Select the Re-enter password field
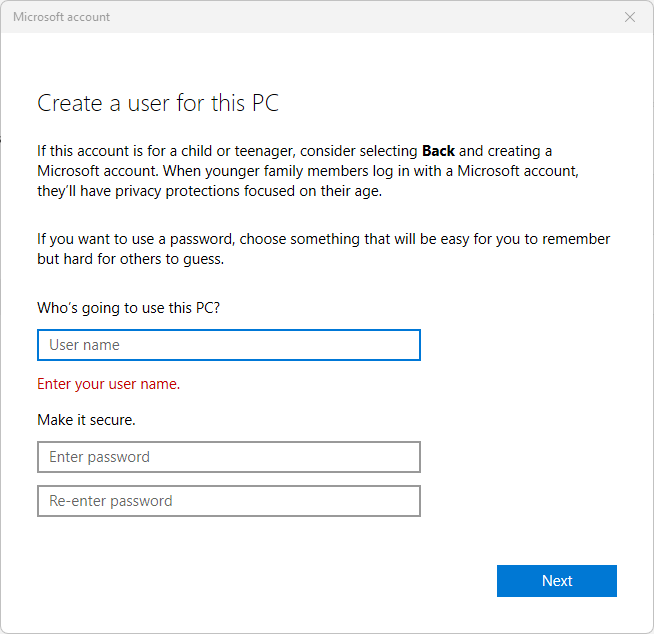654x634 pixels. 229,501
